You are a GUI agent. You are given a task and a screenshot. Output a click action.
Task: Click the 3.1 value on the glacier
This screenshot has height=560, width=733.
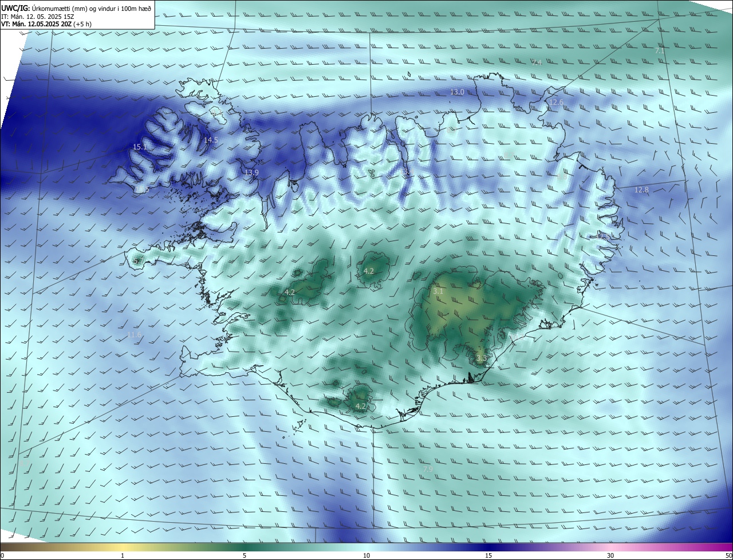pyautogui.click(x=438, y=291)
